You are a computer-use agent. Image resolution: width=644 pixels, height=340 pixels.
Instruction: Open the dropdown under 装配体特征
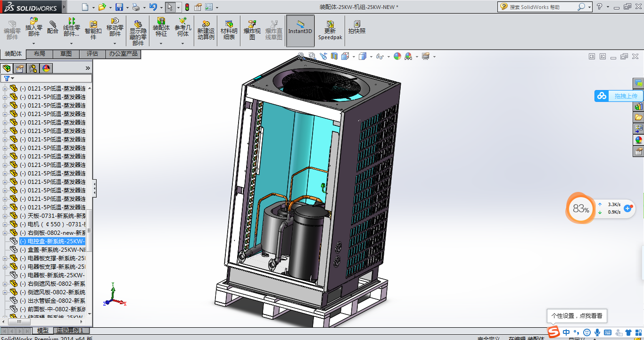[161, 43]
